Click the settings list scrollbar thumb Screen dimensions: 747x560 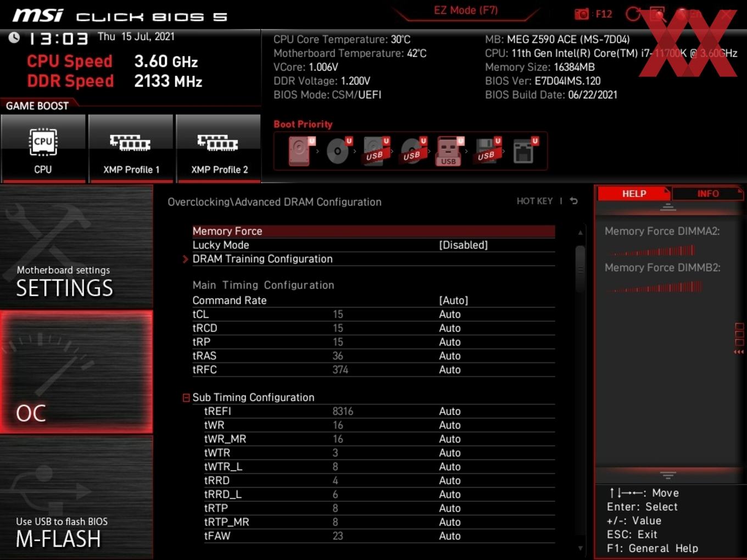580,269
